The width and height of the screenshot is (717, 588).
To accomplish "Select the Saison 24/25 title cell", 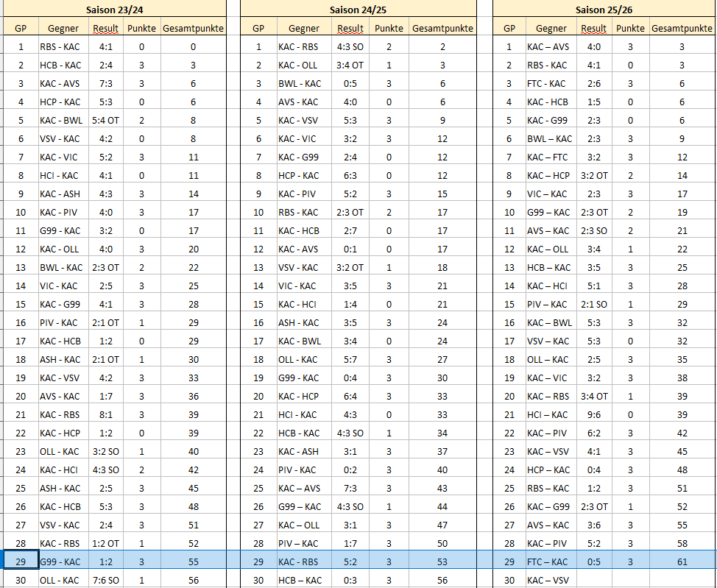I will 358,10.
